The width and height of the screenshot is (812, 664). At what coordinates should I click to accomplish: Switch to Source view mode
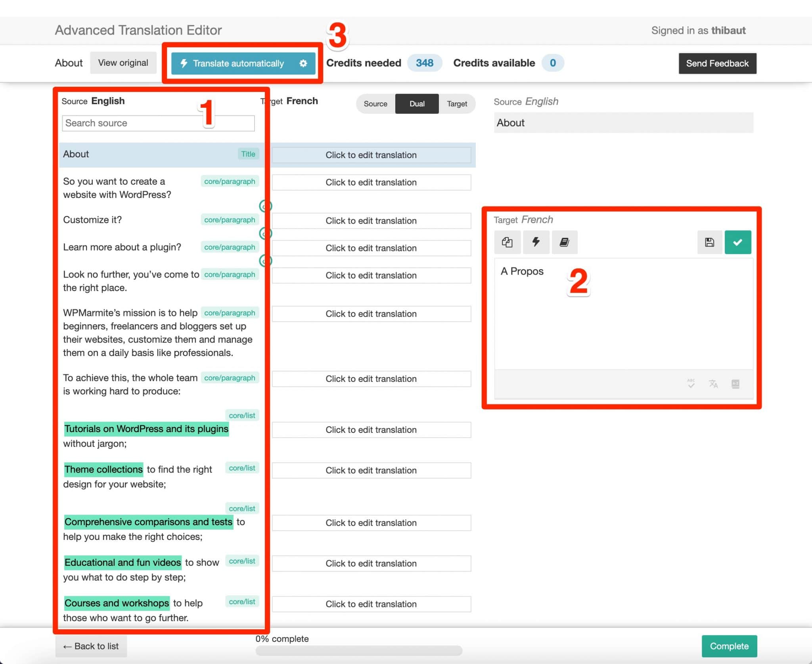(x=375, y=103)
